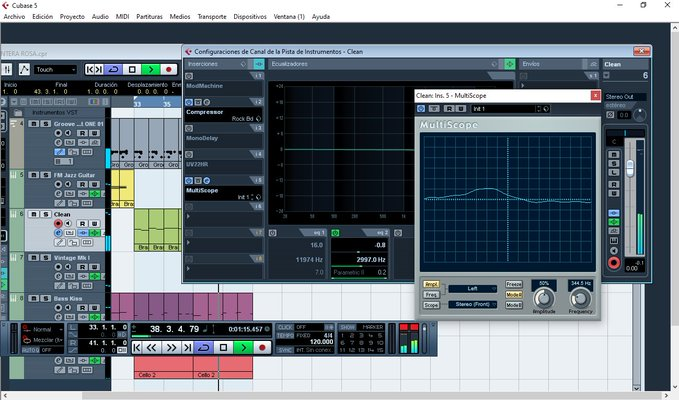Screen dimensions: 679x400
Task: Stop playback in the transport panel
Action: pos(223,348)
